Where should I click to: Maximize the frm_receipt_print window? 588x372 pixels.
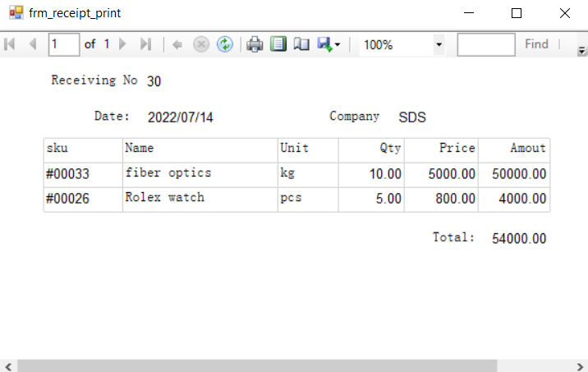click(517, 13)
